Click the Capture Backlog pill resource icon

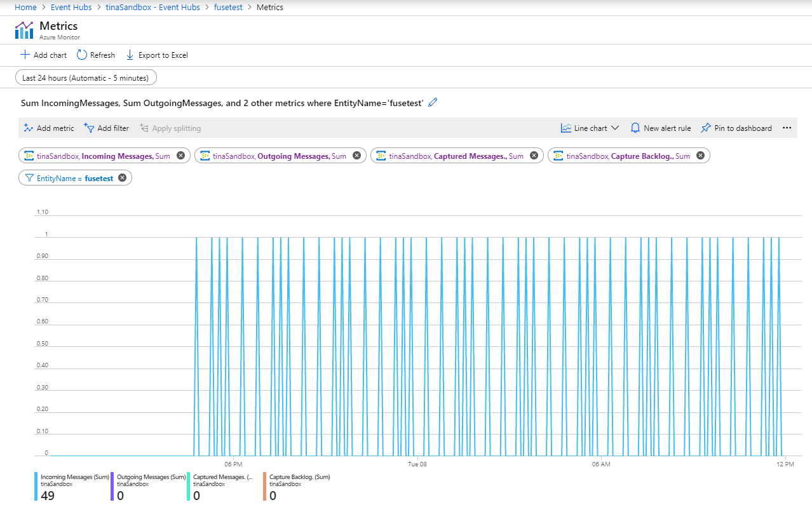[558, 156]
